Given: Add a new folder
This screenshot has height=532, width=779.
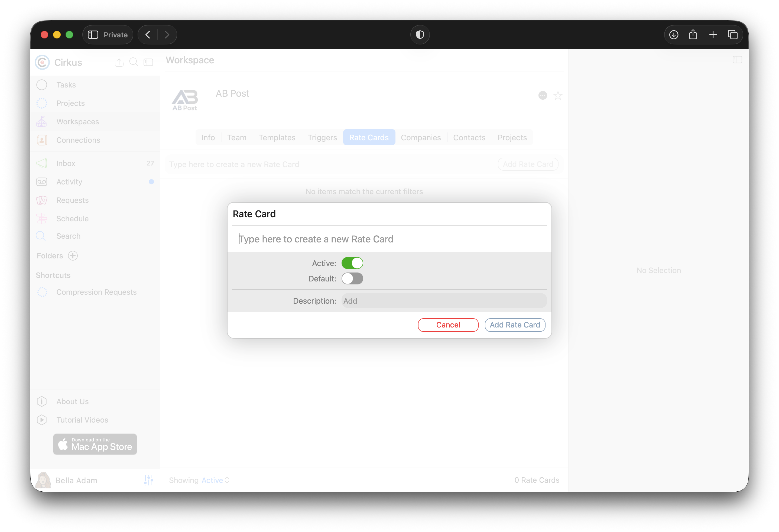Looking at the screenshot, I should 73,256.
